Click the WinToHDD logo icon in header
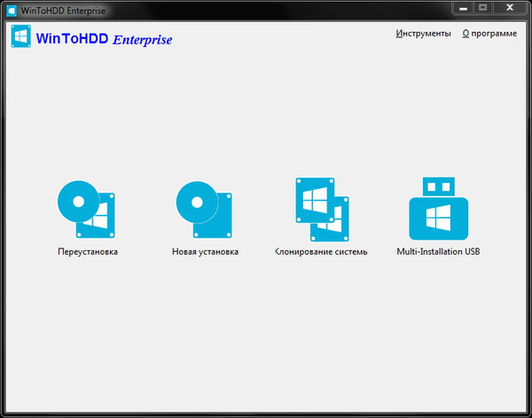Image resolution: width=532 pixels, height=418 pixels. pos(21,36)
